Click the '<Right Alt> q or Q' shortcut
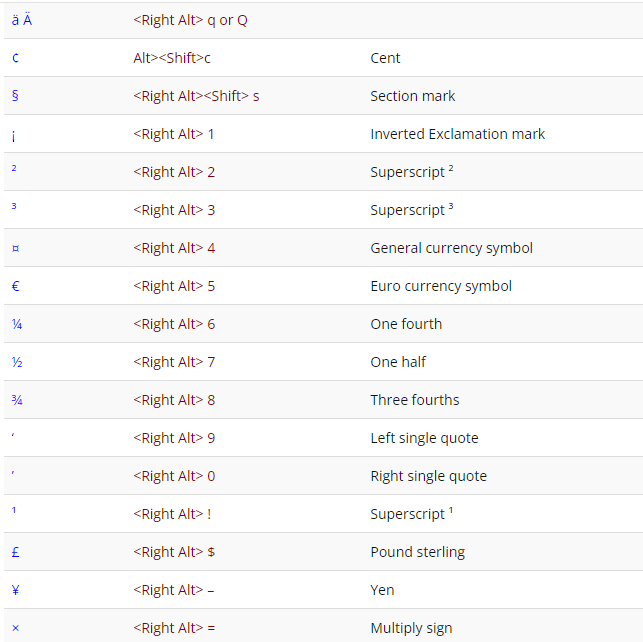This screenshot has width=643, height=642. click(x=190, y=20)
